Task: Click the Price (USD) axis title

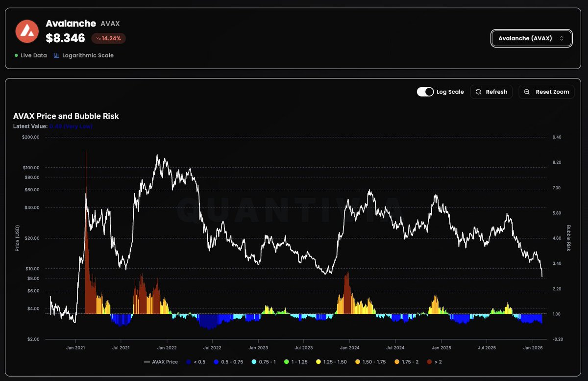Action: coord(17,238)
